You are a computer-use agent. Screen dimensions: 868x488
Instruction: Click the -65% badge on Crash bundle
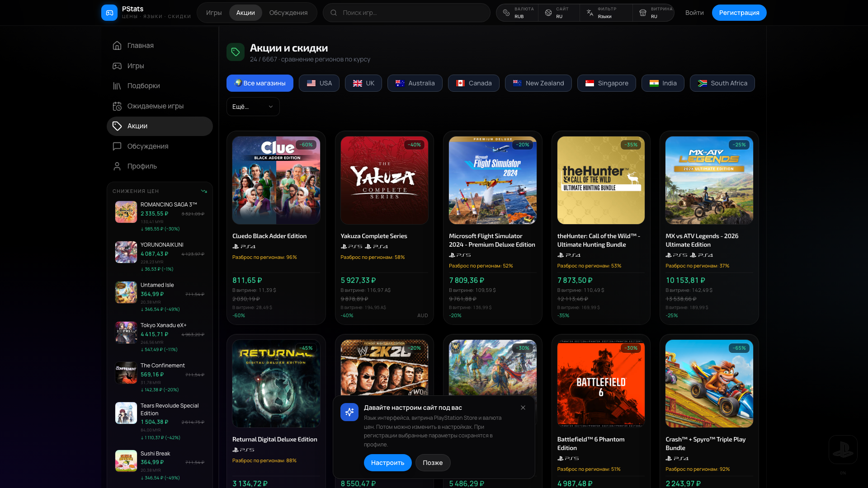coord(740,348)
